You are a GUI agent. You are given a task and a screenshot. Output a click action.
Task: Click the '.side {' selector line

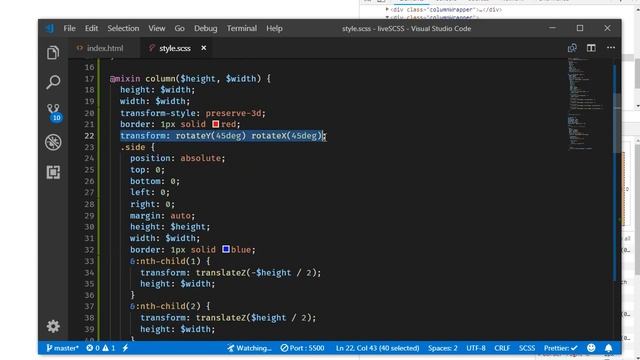pyautogui.click(x=137, y=147)
